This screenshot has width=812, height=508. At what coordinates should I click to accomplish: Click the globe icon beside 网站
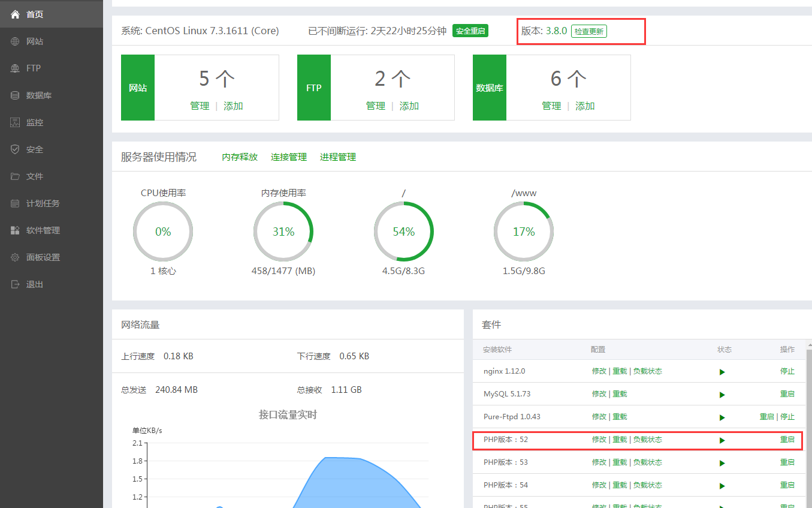15,41
